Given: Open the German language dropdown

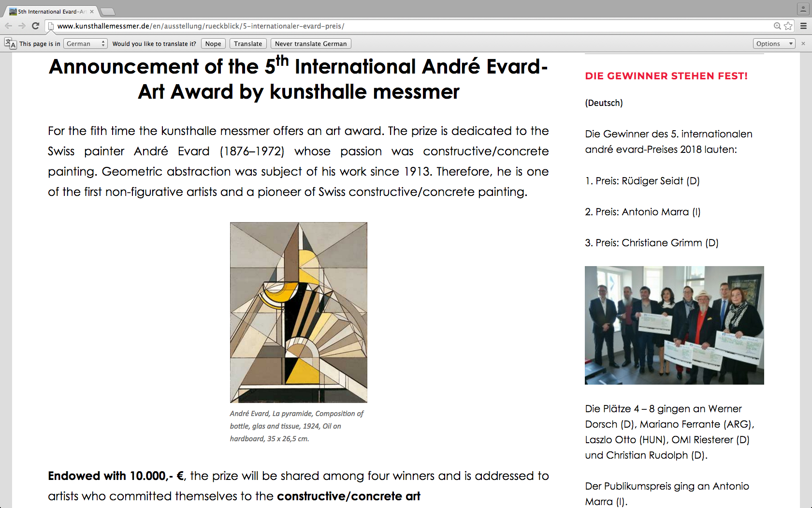Looking at the screenshot, I should pos(85,44).
